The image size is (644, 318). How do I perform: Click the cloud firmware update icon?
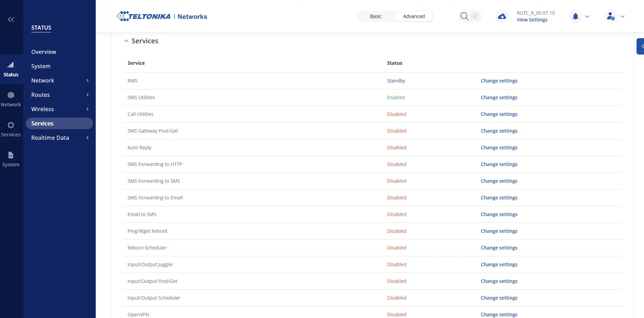[x=502, y=16]
